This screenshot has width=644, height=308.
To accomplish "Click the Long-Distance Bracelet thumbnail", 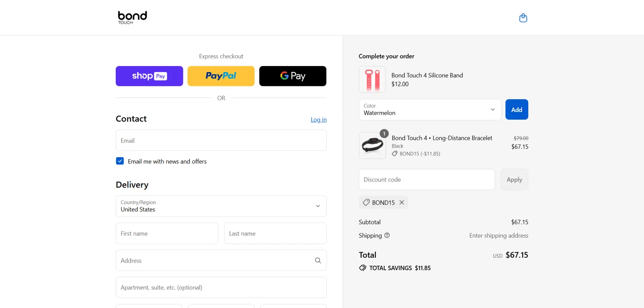I will click(372, 145).
